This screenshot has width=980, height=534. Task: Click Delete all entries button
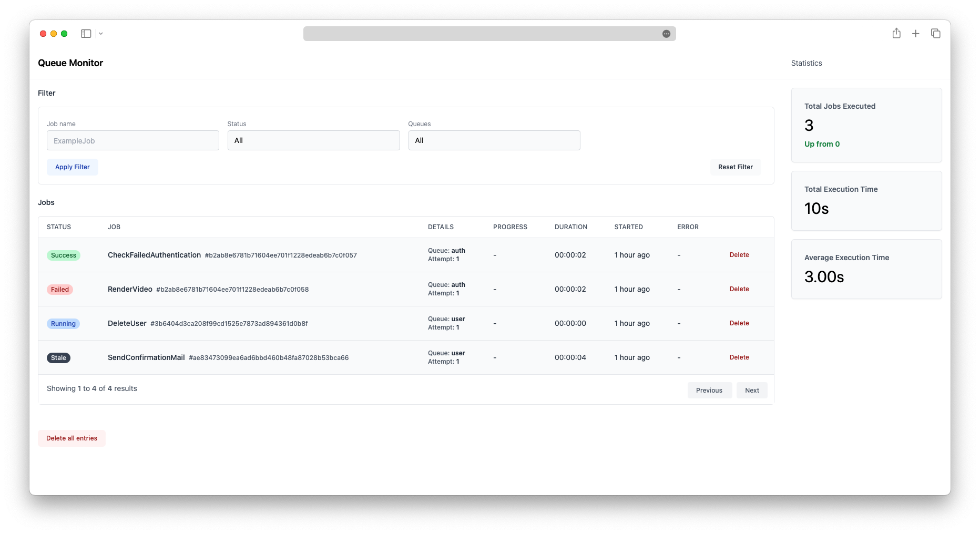(72, 438)
